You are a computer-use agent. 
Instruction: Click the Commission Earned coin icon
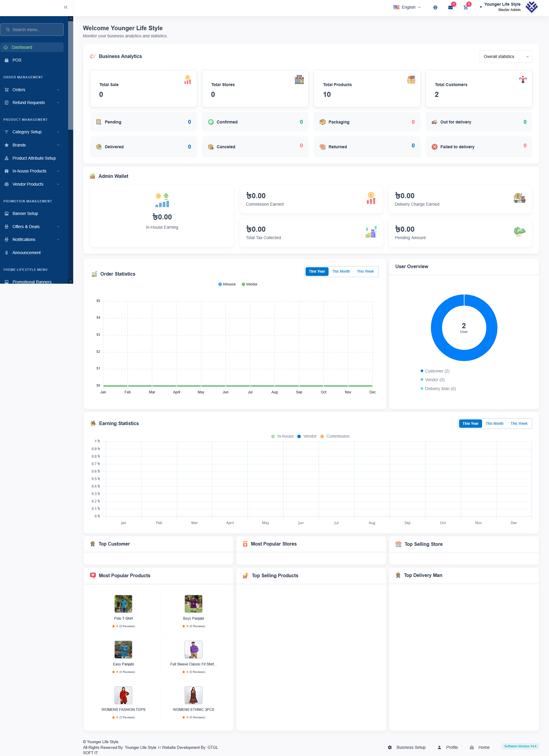pyautogui.click(x=371, y=198)
